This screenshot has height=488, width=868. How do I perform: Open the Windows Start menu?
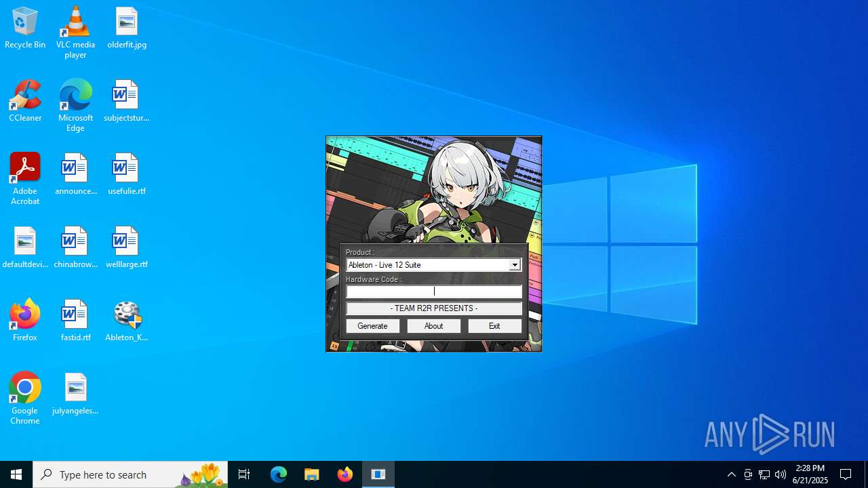[x=16, y=474]
